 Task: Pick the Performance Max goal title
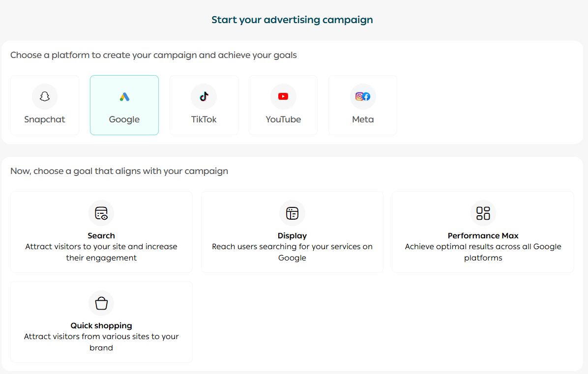[483, 236]
